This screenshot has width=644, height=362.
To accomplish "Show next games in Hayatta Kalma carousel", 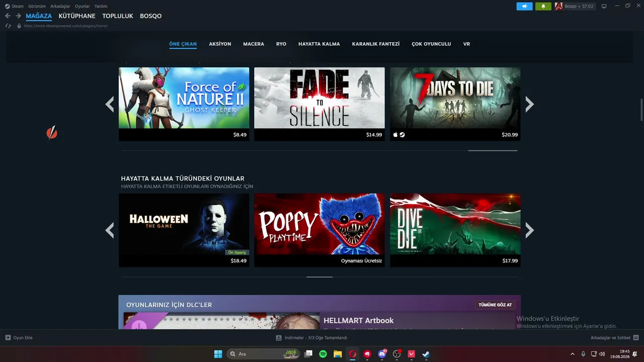I will (x=529, y=230).
